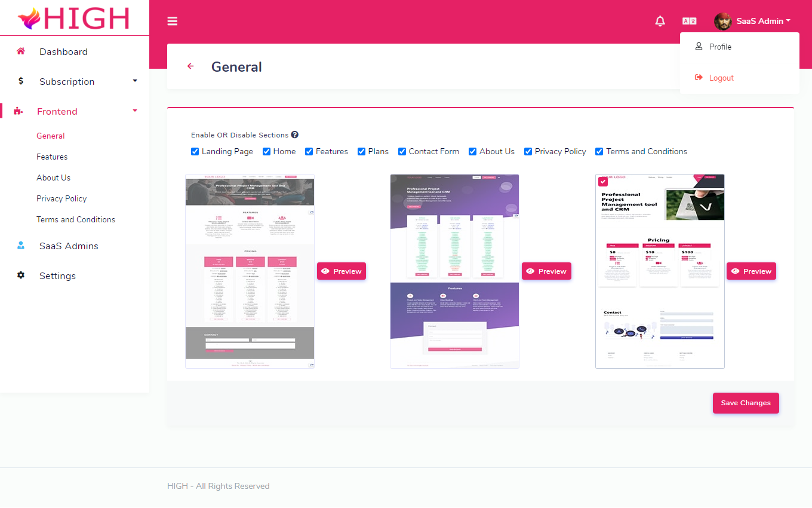Image resolution: width=812 pixels, height=508 pixels.
Task: Open the help tooltip beside Enable OR Disable Sections
Action: (294, 134)
